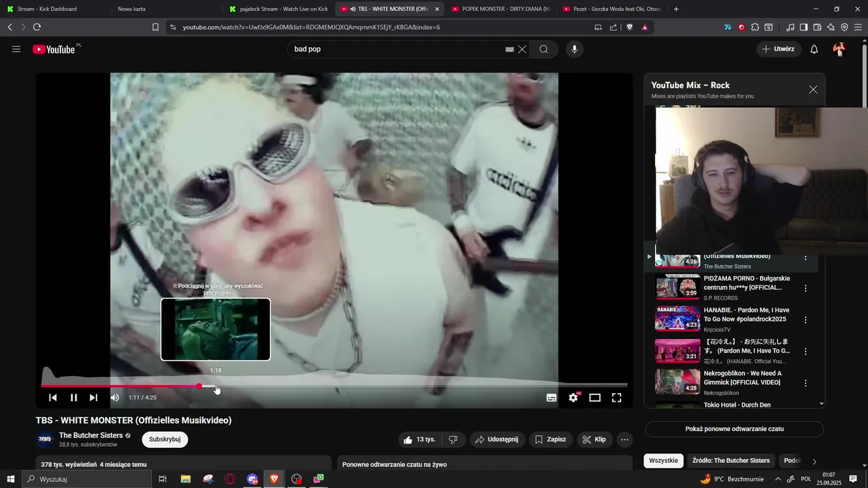This screenshot has height=488, width=868.
Task: Open the account avatar menu
Action: [x=840, y=49]
